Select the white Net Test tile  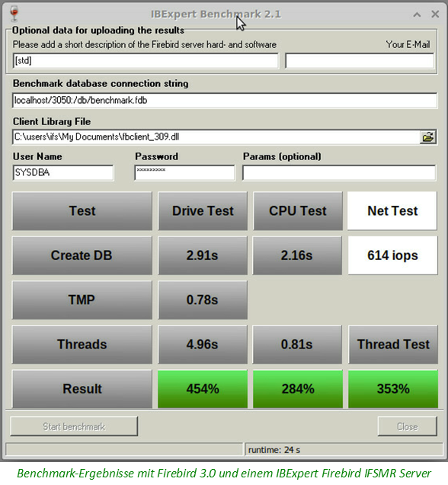pos(392,211)
